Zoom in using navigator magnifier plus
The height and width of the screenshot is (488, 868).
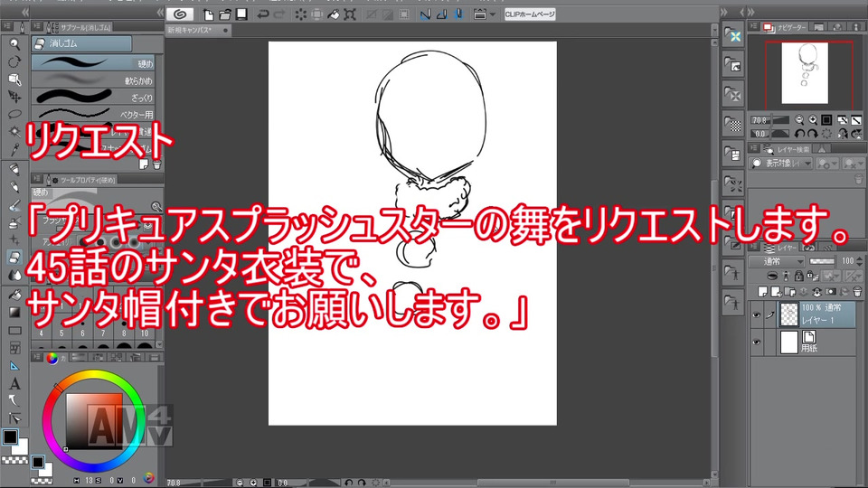click(813, 119)
